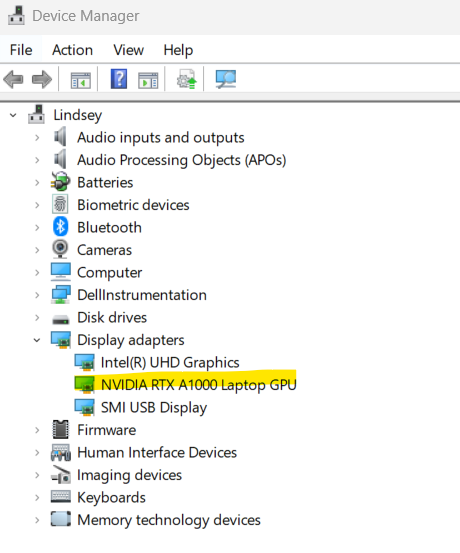This screenshot has height=553, width=460.
Task: Click the Back arrow toolbar icon
Action: (x=13, y=79)
